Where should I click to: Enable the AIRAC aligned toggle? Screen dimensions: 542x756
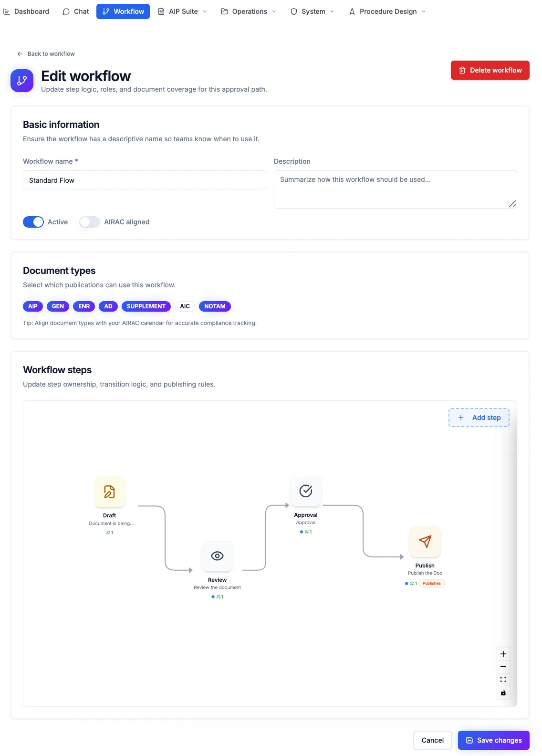pos(90,222)
